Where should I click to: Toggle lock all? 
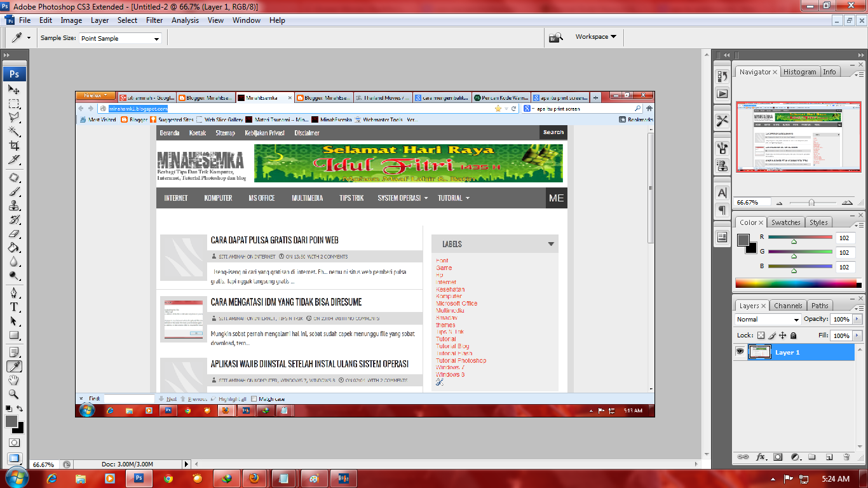793,335
